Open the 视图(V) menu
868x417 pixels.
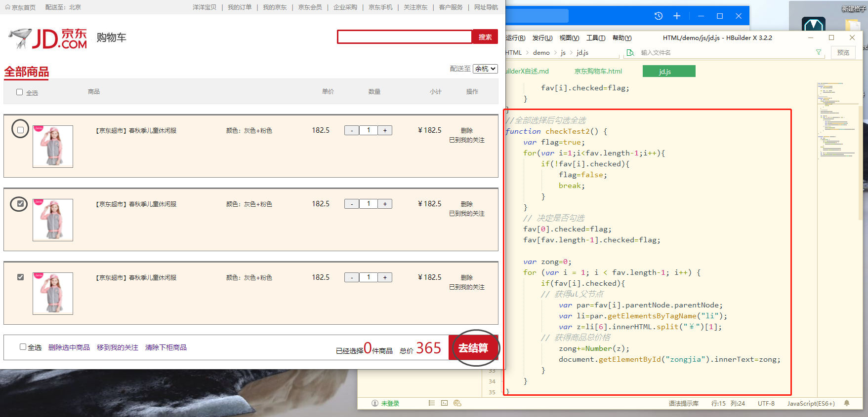pos(569,38)
